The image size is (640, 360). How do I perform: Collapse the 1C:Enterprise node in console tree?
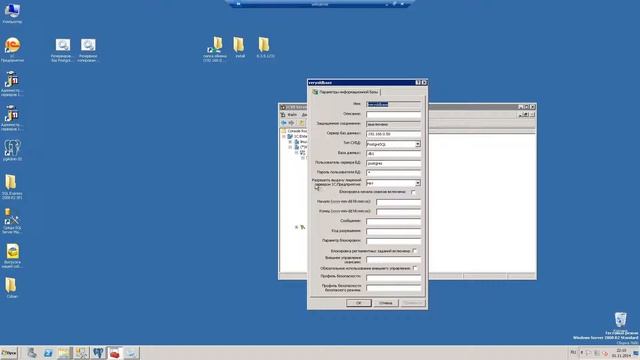click(x=284, y=136)
